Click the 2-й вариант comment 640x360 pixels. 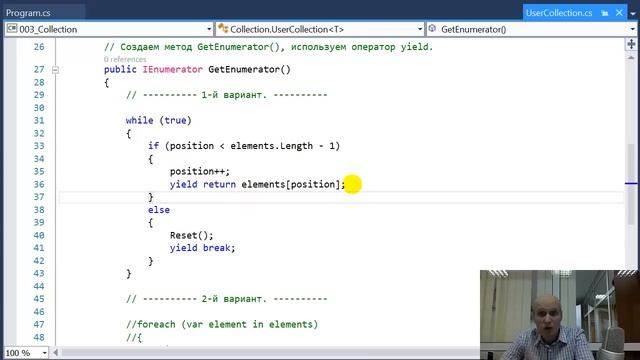tap(227, 299)
